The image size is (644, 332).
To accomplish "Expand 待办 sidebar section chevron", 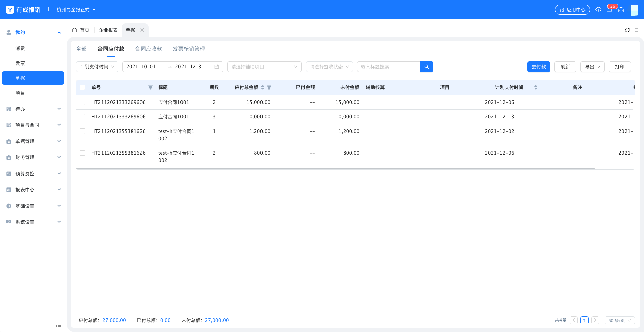I will click(x=59, y=109).
